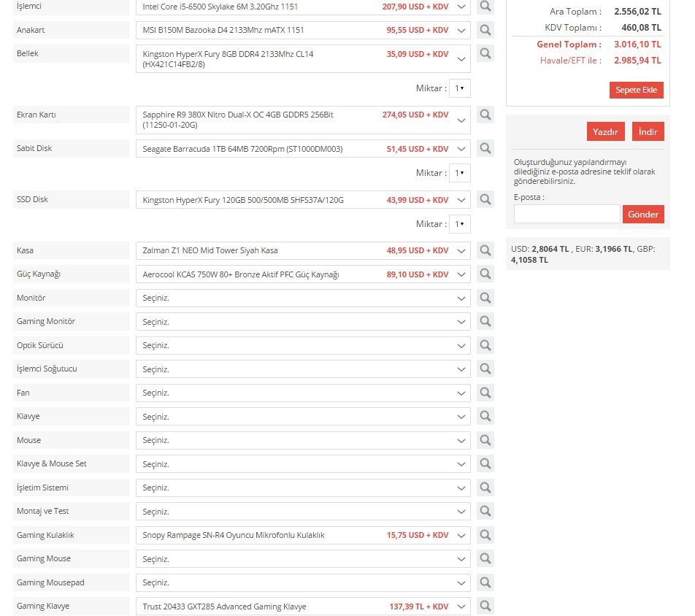Open the Gaming Mouse Seçiniz dropdown
The image size is (695, 616).
tap(303, 559)
